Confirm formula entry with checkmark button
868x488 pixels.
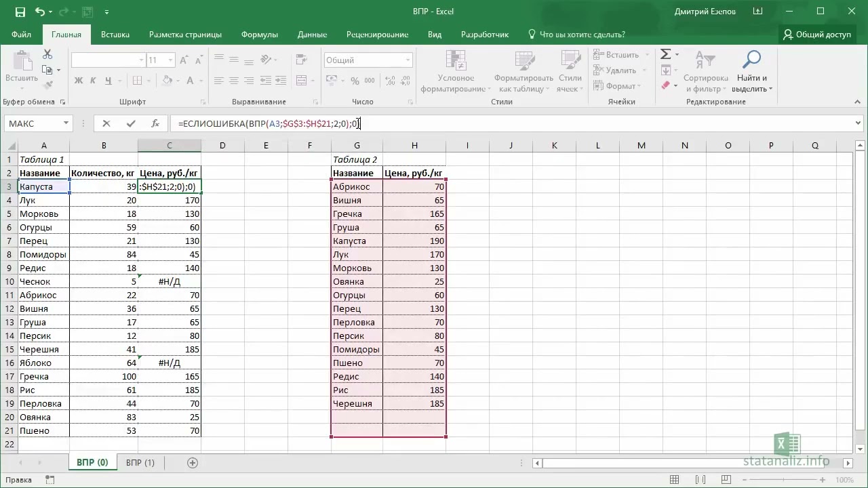(131, 123)
